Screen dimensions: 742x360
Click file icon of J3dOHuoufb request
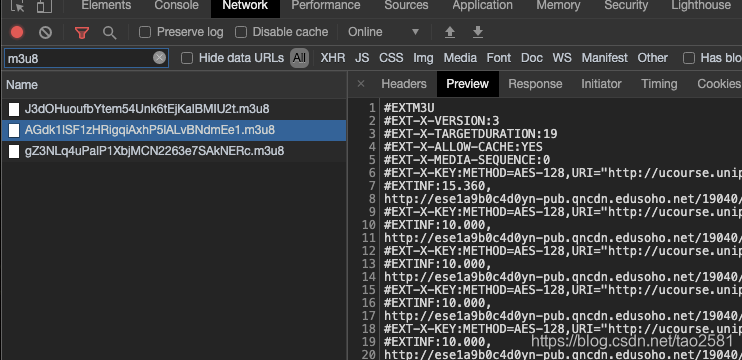14,109
